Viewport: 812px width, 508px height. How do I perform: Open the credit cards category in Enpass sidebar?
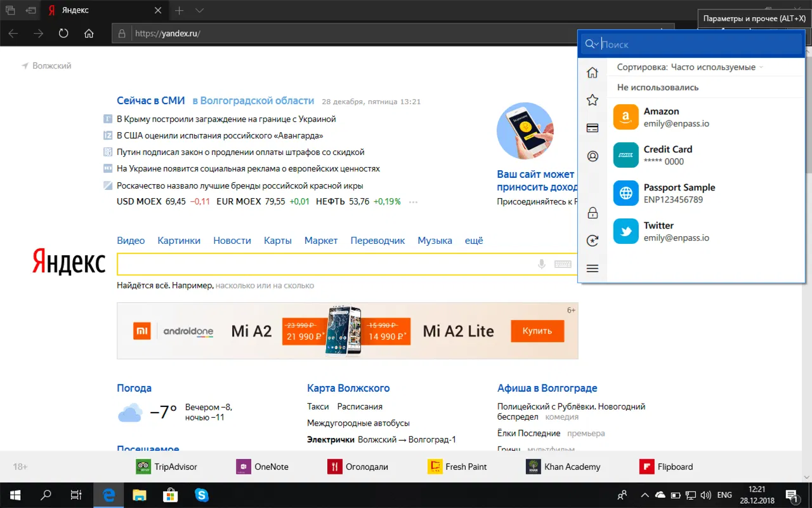point(593,128)
